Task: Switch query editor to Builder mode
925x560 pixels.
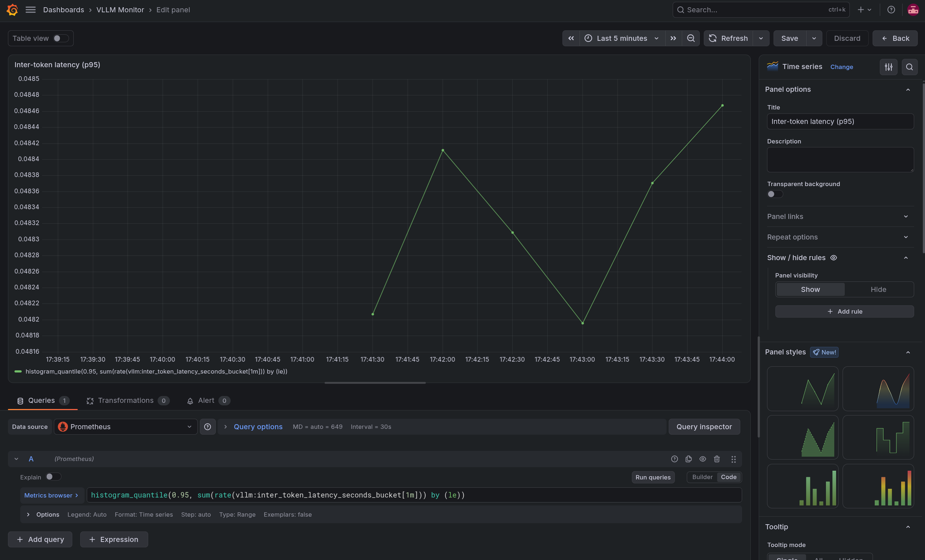Action: tap(702, 477)
